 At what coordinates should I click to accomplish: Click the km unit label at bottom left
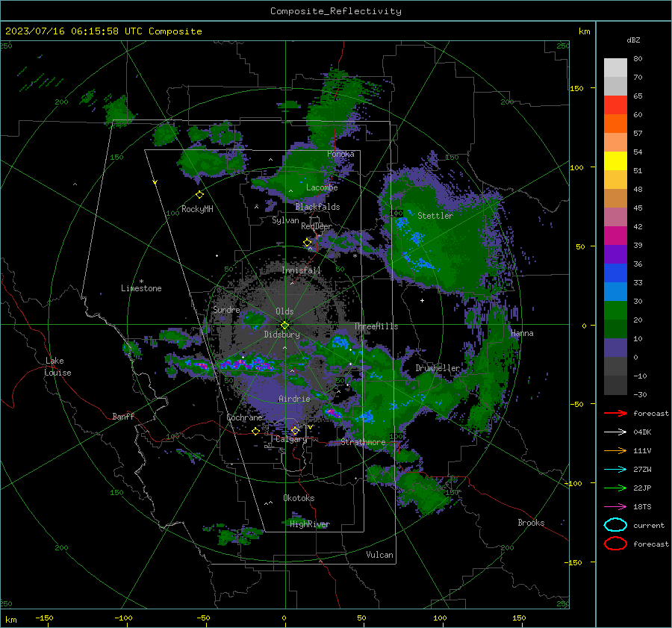coord(10,620)
